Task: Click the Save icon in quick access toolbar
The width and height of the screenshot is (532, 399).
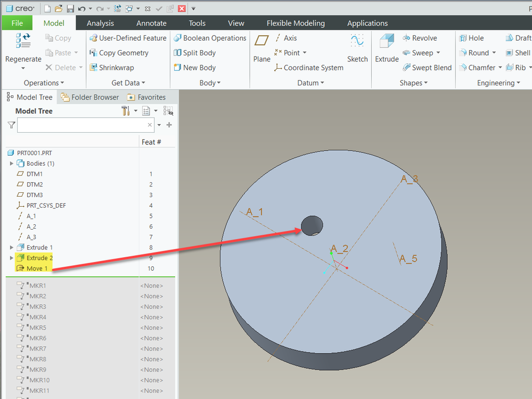Action: coord(70,9)
